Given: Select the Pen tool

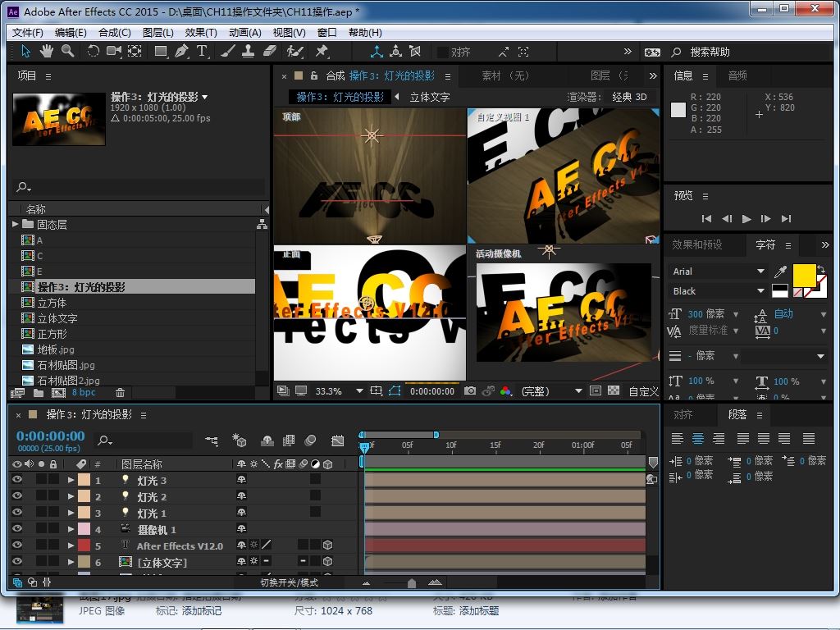Looking at the screenshot, I should [x=181, y=52].
